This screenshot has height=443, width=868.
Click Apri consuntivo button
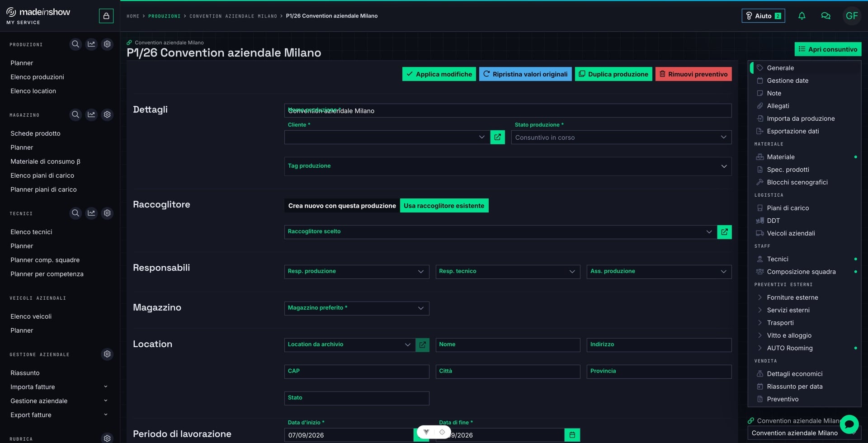click(828, 49)
